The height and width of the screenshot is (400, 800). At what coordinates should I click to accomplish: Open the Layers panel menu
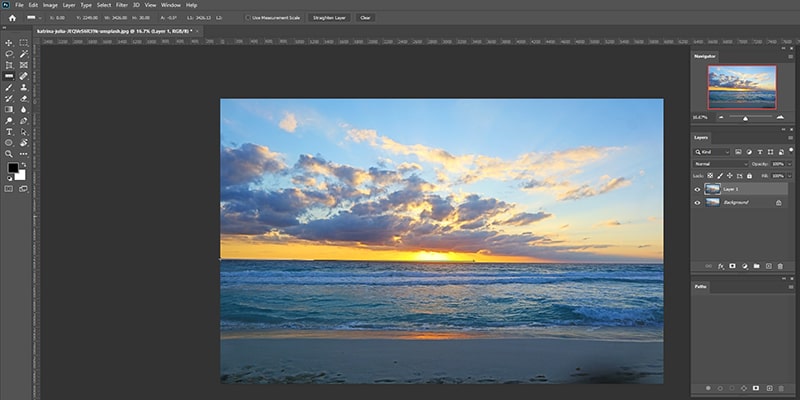pyautogui.click(x=790, y=138)
